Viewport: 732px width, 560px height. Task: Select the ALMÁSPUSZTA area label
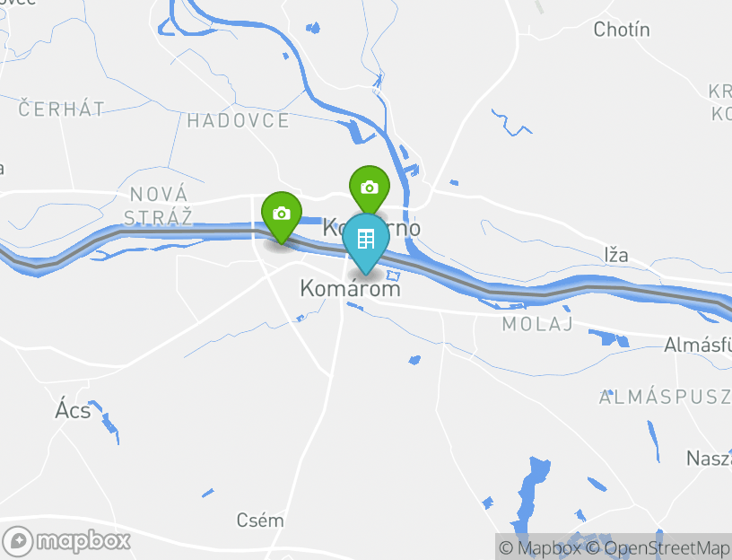coord(666,397)
